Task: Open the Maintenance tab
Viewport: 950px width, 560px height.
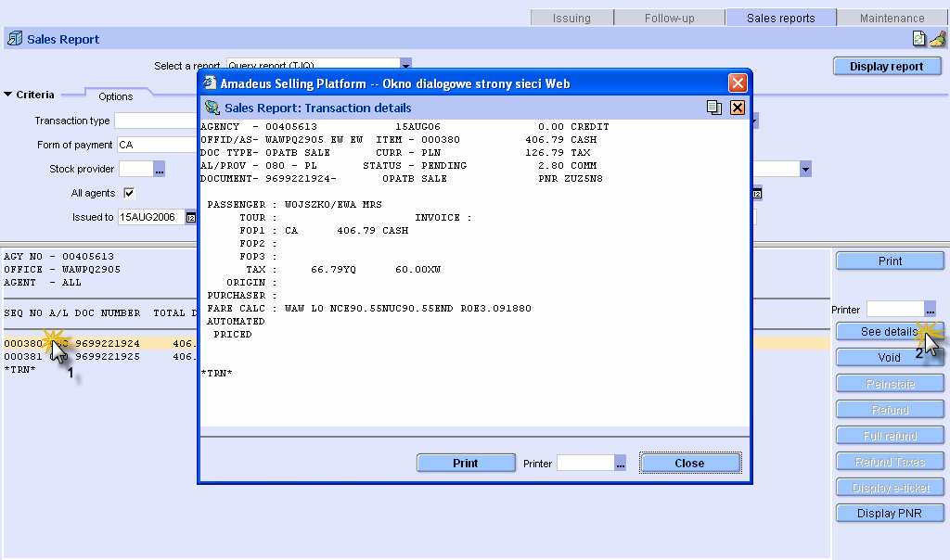Action: (892, 19)
